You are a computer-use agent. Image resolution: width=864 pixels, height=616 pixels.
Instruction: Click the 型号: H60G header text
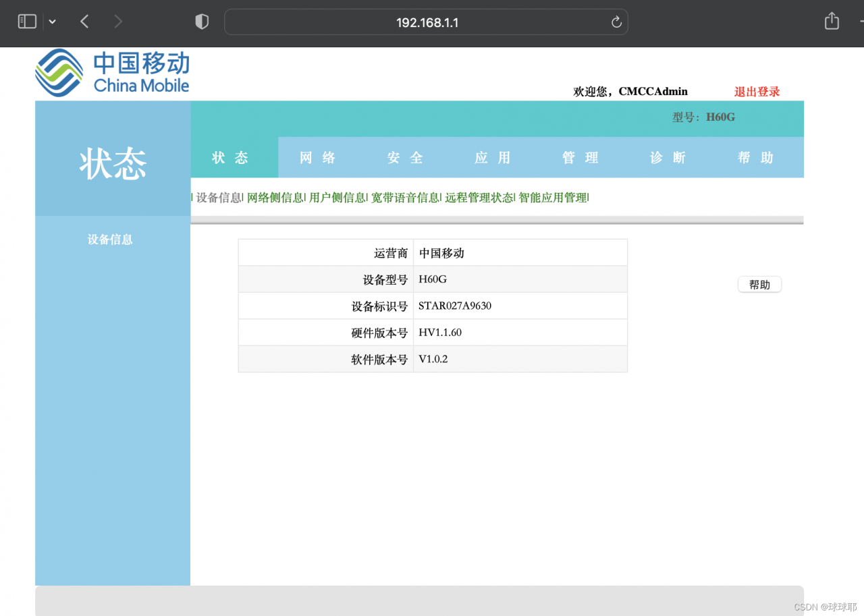pos(703,117)
